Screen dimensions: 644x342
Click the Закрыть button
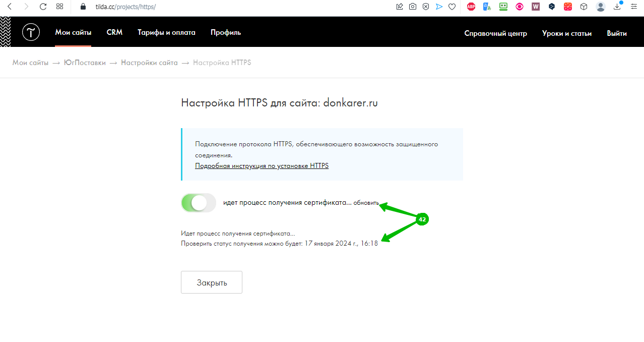(212, 282)
